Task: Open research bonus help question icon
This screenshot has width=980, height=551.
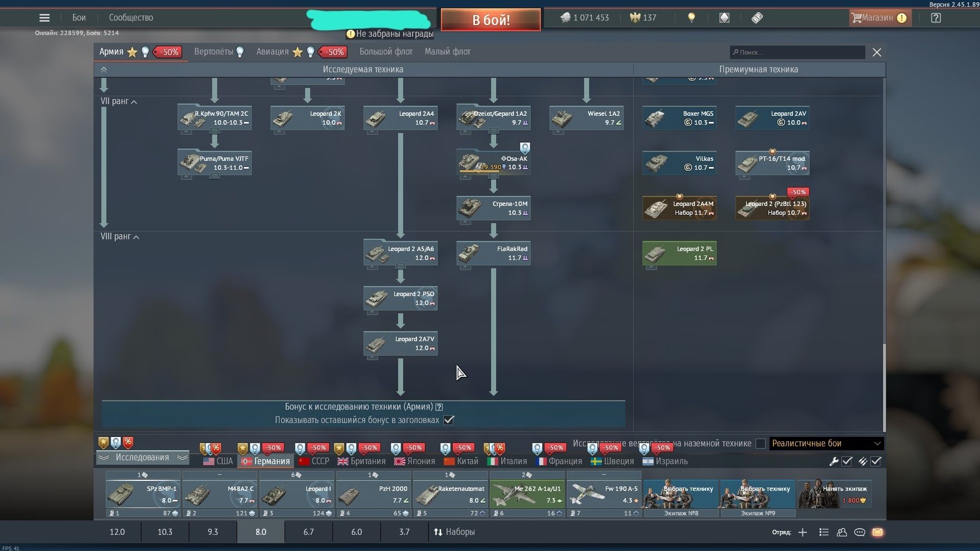Action: (439, 407)
